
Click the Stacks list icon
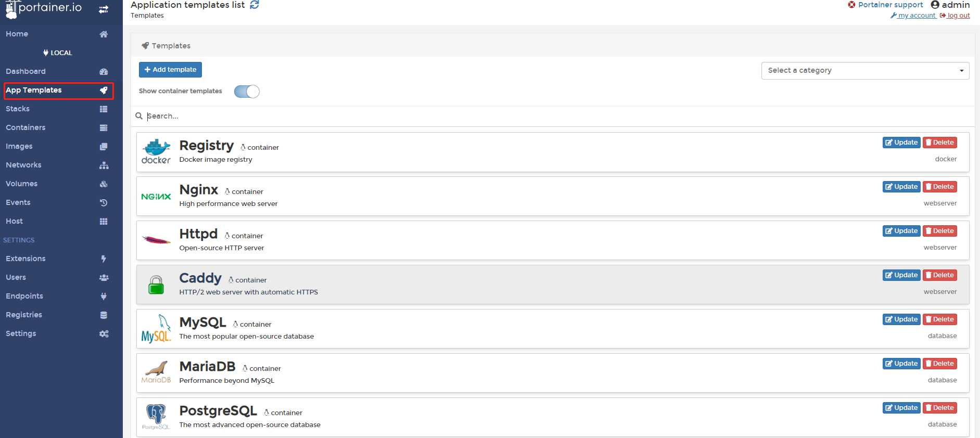(x=104, y=109)
